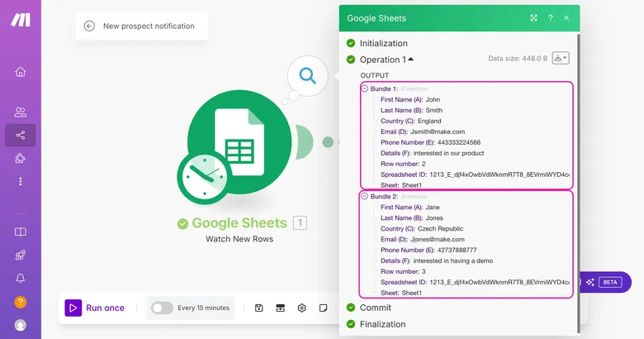
Task: Open the bell notifications icon
Action: pyautogui.click(x=20, y=279)
